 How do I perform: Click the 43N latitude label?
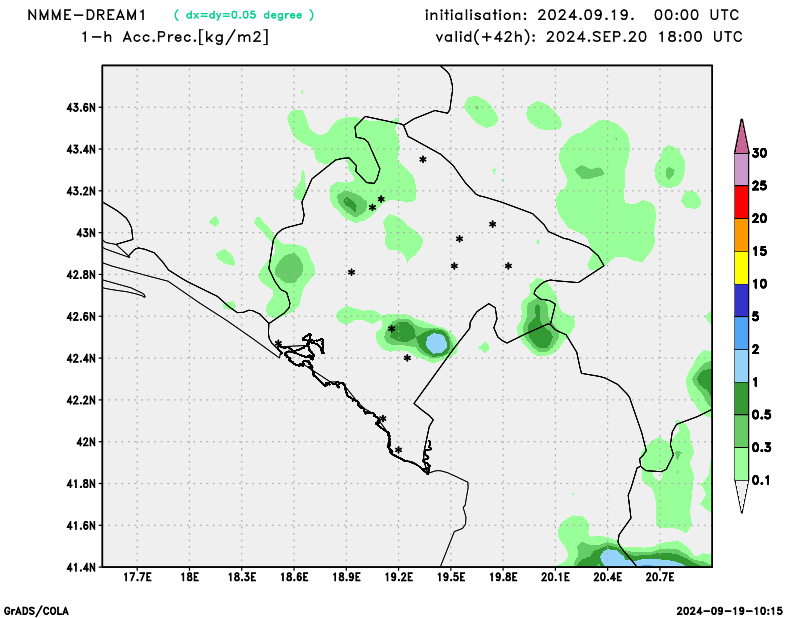pos(86,233)
